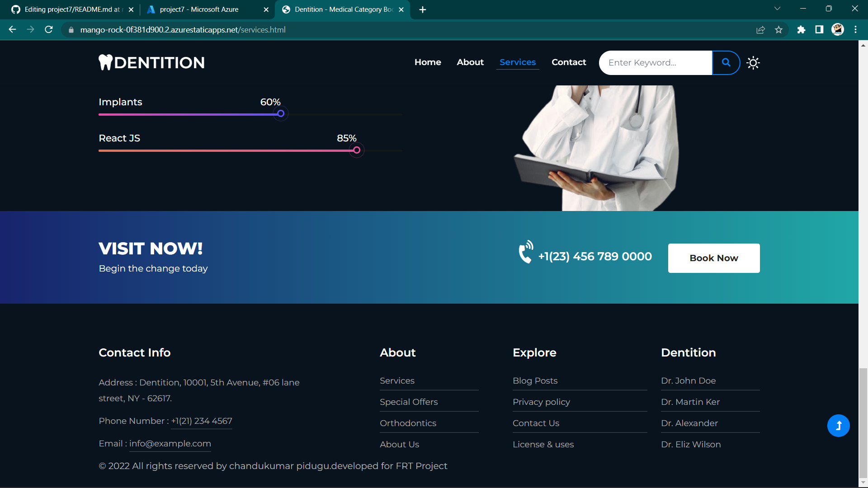Click the bookmark star in the address bar
This screenshot has height=488, width=868.
pyautogui.click(x=778, y=30)
